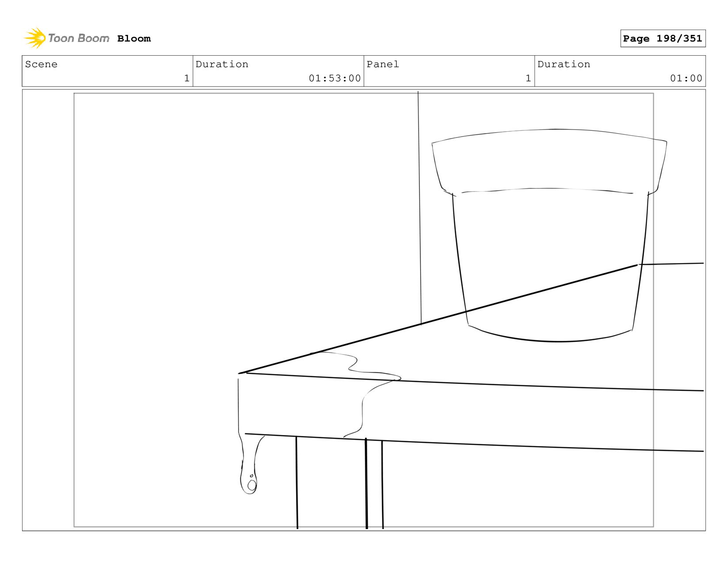Viewport: 728px width, 564px height.
Task: Click the panel duration value 01:00
Action: (686, 78)
